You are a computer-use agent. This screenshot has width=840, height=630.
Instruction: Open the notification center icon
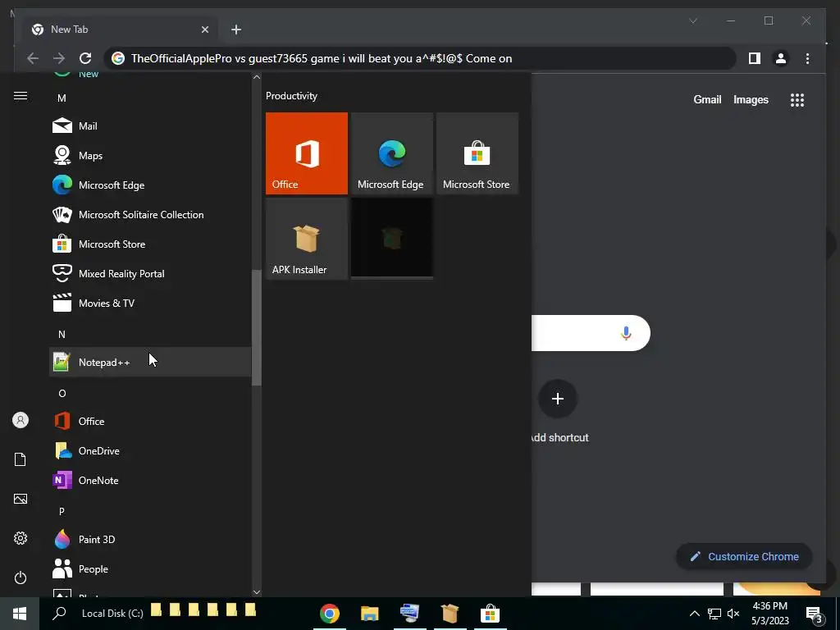tap(815, 614)
